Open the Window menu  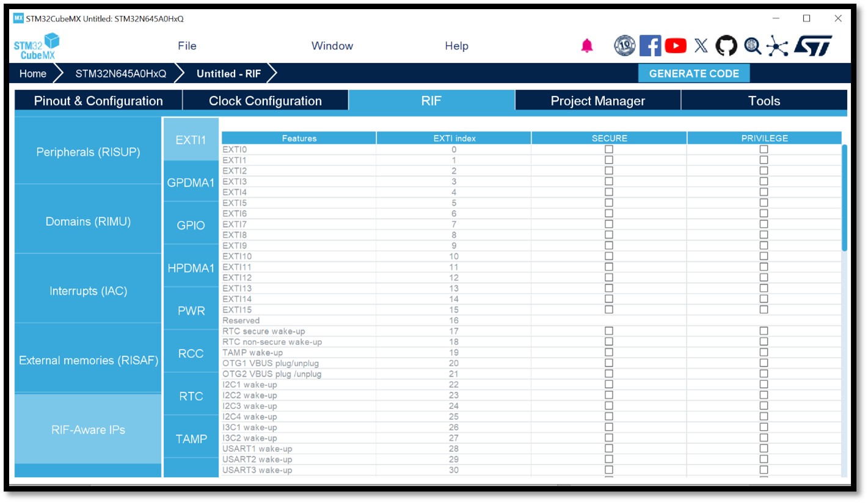[x=332, y=46]
